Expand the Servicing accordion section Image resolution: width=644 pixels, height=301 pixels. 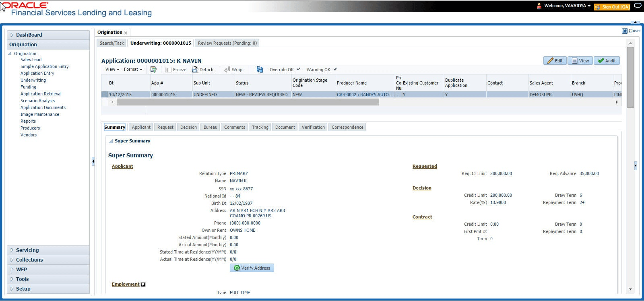[x=48, y=250]
